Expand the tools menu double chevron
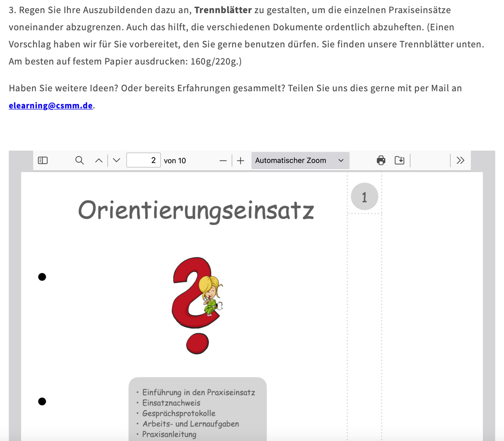This screenshot has width=504, height=441. 460,160
